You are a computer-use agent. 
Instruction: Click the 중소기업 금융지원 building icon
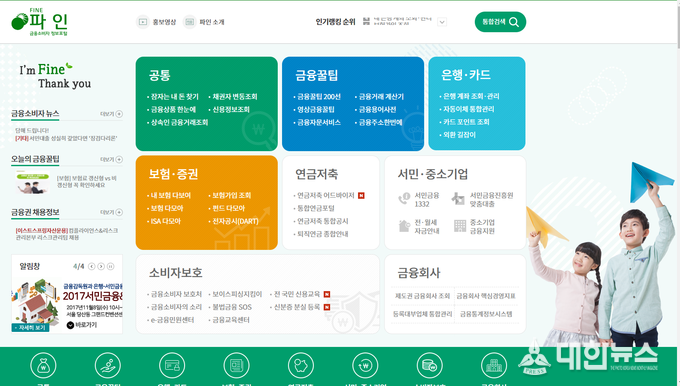coord(460,226)
